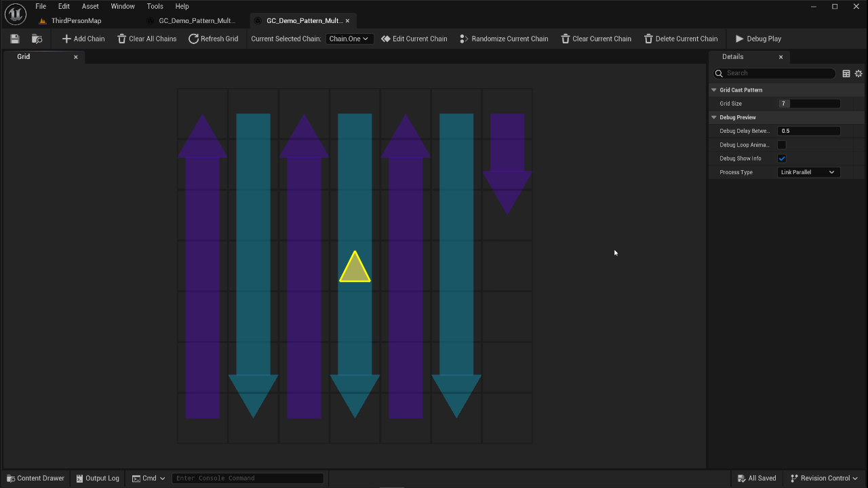
Task: Click the Debug Show Info label
Action: click(x=740, y=159)
